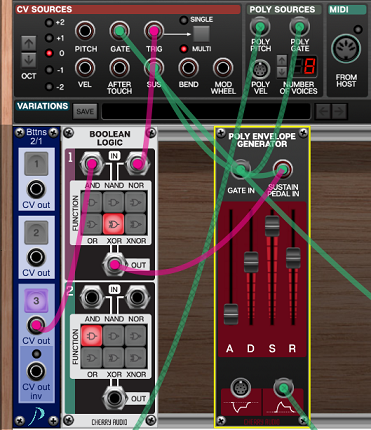The width and height of the screenshot is (371, 430).
Task: Click the variations name field
Action: point(206,111)
